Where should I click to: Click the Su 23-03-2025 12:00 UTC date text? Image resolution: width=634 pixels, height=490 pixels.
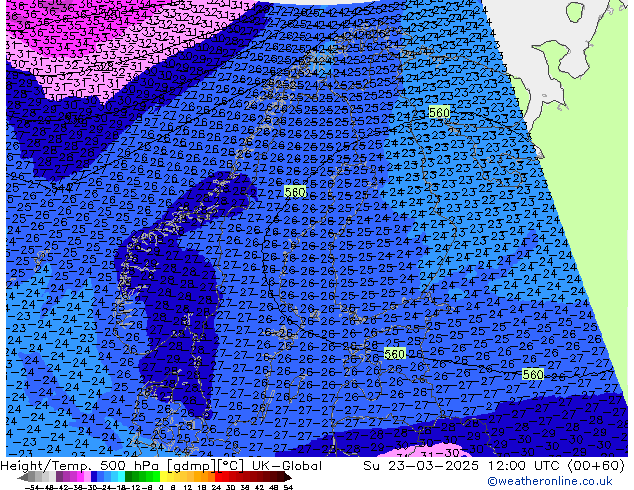(x=463, y=466)
